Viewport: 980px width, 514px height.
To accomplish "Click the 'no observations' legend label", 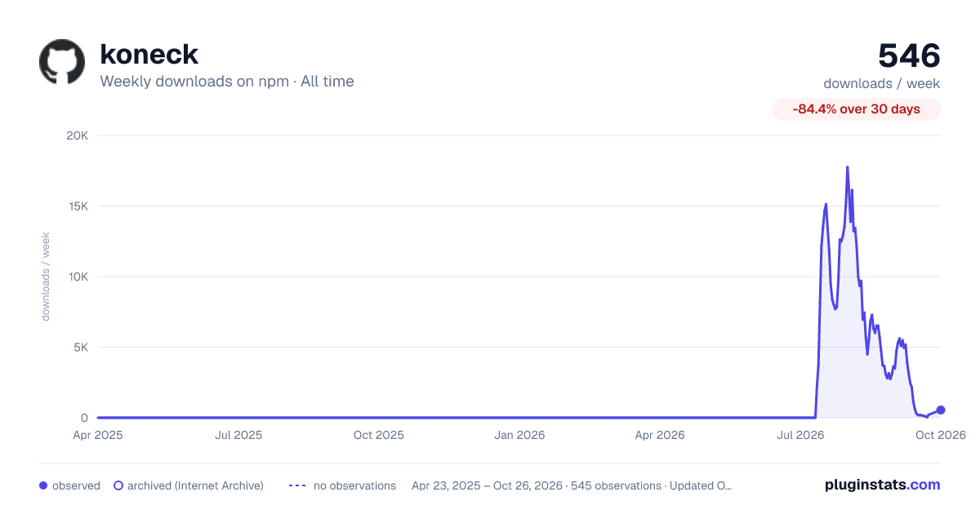I will tap(354, 485).
